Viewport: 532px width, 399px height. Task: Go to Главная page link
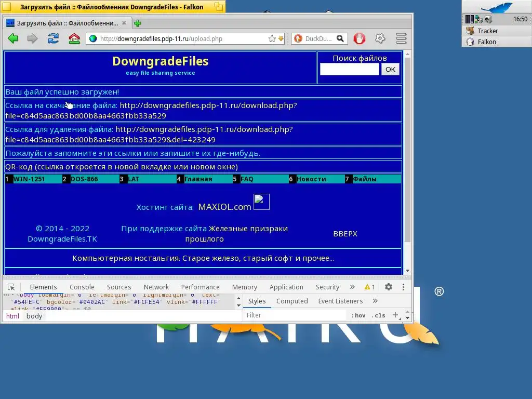pos(198,179)
